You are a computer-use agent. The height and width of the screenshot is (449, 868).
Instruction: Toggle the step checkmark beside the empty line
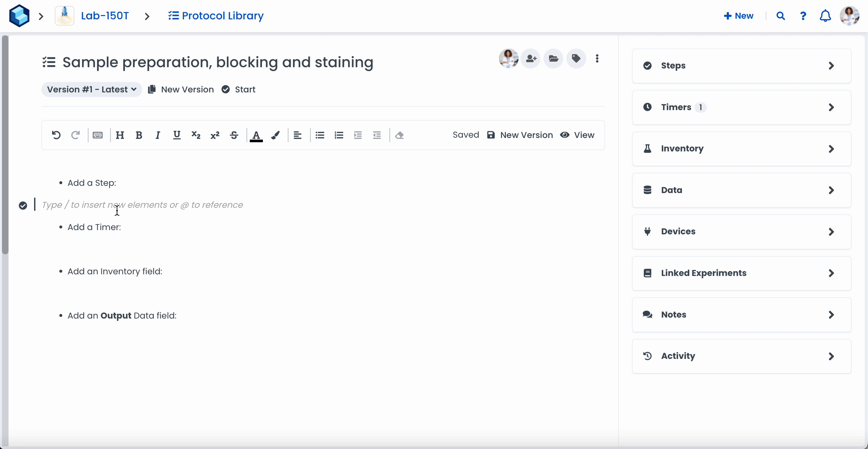pyautogui.click(x=23, y=205)
